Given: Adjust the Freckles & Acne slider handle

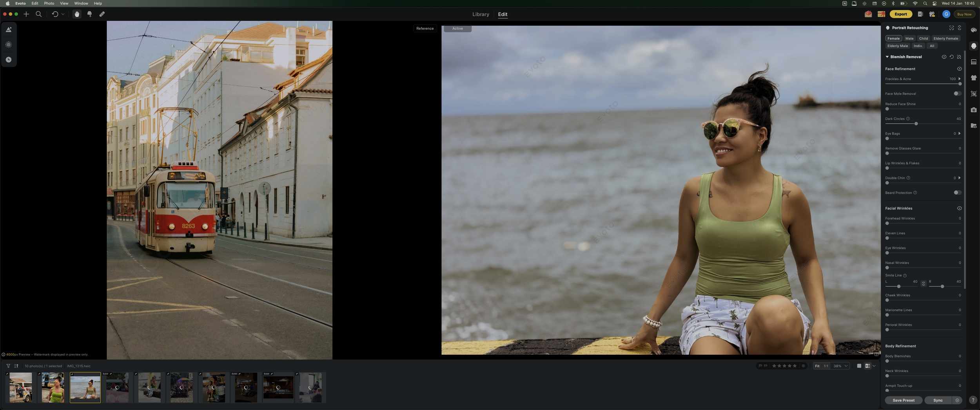Looking at the screenshot, I should [x=960, y=84].
